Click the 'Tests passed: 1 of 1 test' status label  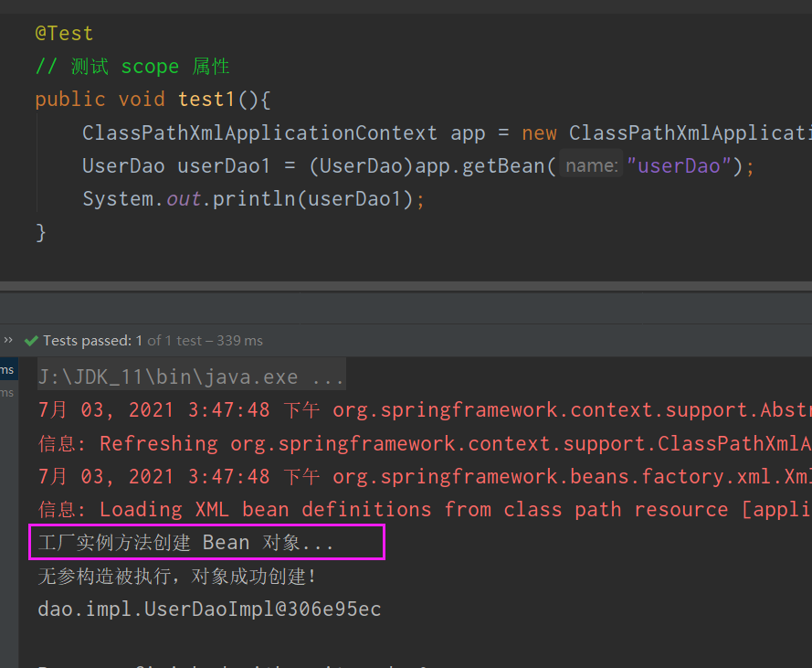(x=153, y=341)
